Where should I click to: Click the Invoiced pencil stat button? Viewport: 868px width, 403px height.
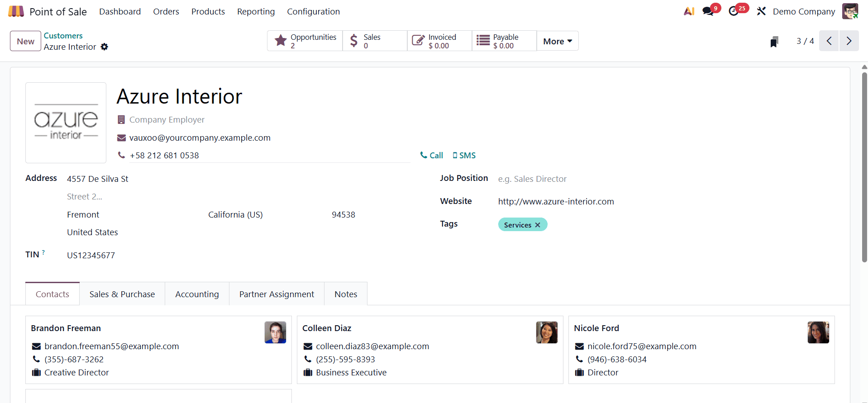click(440, 41)
